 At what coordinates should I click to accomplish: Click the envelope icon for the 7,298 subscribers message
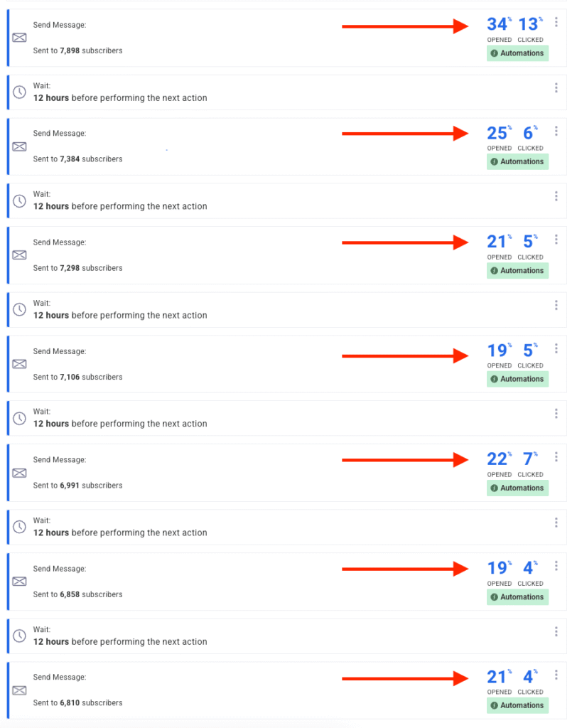click(19, 255)
